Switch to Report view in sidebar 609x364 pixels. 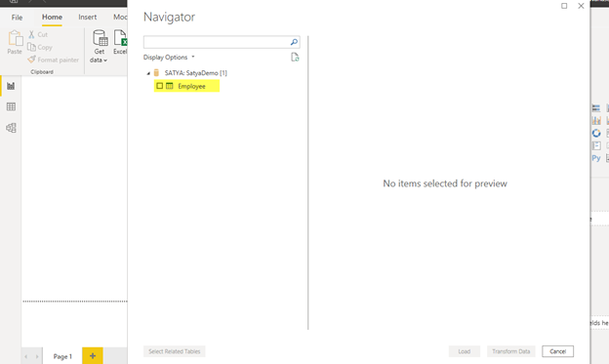(x=11, y=86)
